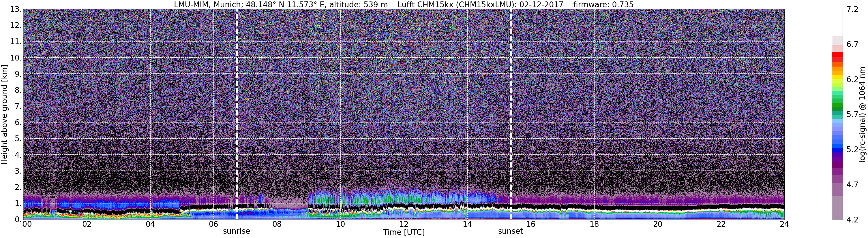Click the 20 time axis tick label
This screenshot has width=868, height=238.
(657, 224)
